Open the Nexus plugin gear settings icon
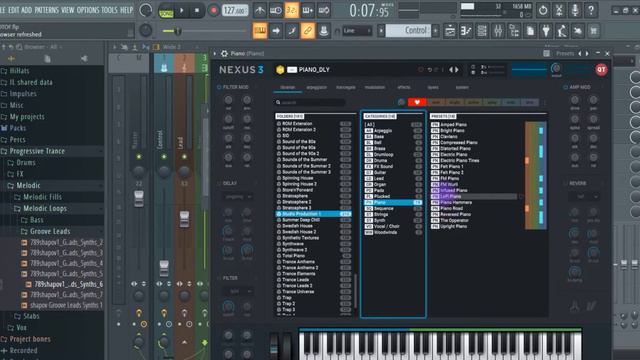This screenshot has height=360, width=640. click(x=224, y=53)
